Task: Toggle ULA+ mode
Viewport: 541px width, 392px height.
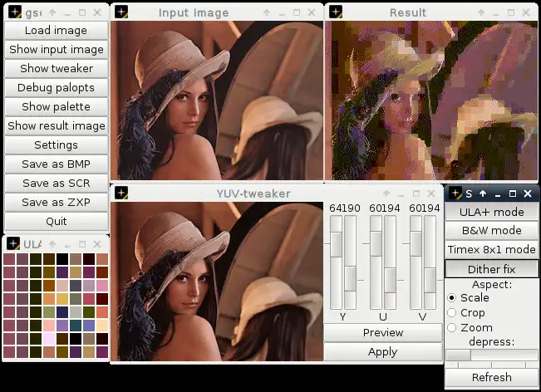Action: (x=492, y=212)
